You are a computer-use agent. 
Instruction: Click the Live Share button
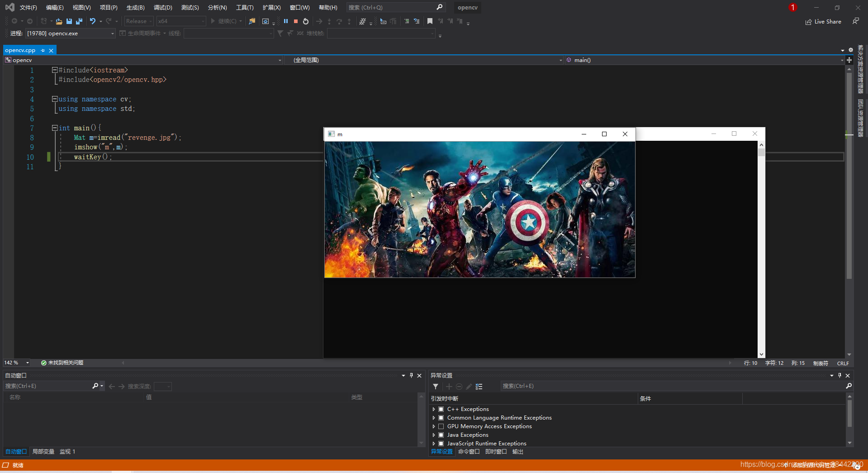pyautogui.click(x=823, y=21)
